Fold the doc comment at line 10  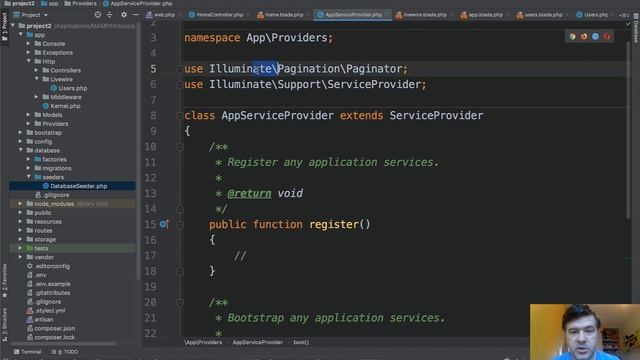tap(180, 147)
